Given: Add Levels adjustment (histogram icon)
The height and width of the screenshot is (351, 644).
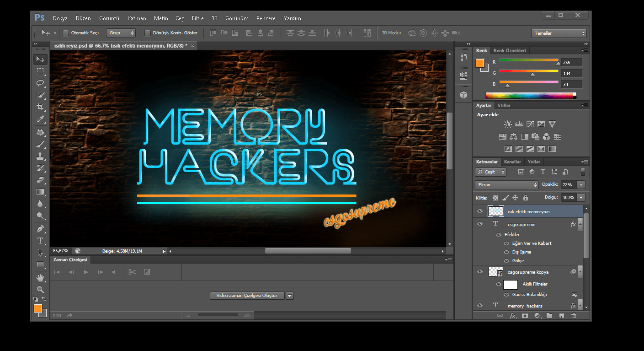Looking at the screenshot, I should tap(519, 124).
